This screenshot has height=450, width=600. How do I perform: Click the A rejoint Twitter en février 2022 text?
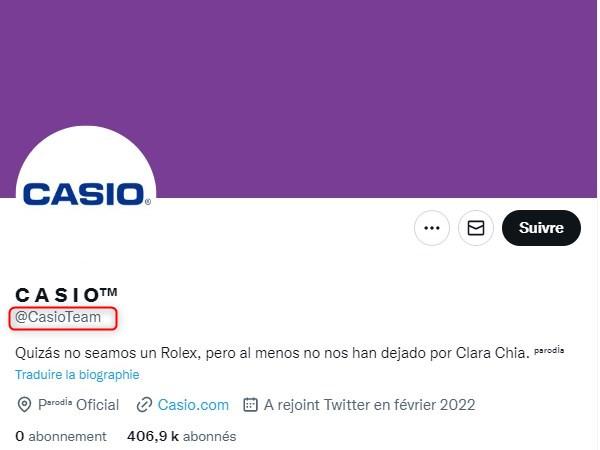(x=370, y=405)
